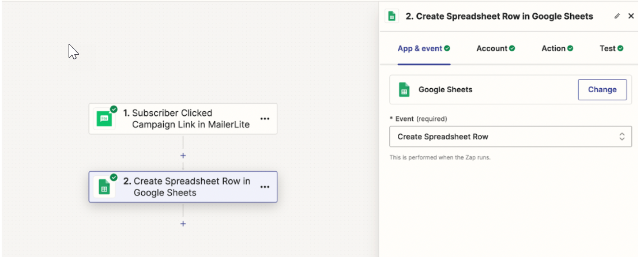Add a step after Create Spreadsheet Row
The image size is (644, 257).
pos(183,224)
